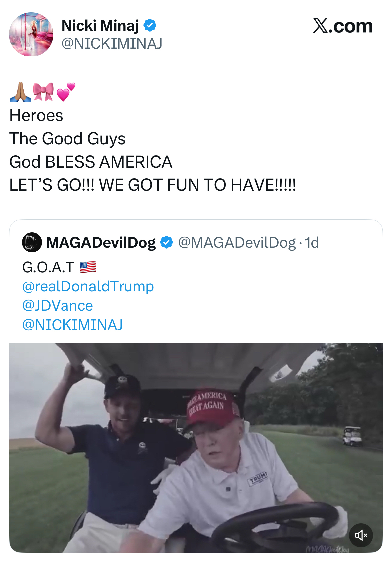Click the blue verified badge beside Nicki Minaj

click(x=150, y=26)
